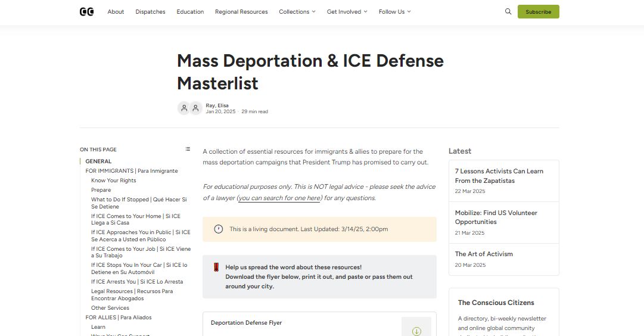
Task: Expand the Collections dropdown menu
Action: click(297, 12)
